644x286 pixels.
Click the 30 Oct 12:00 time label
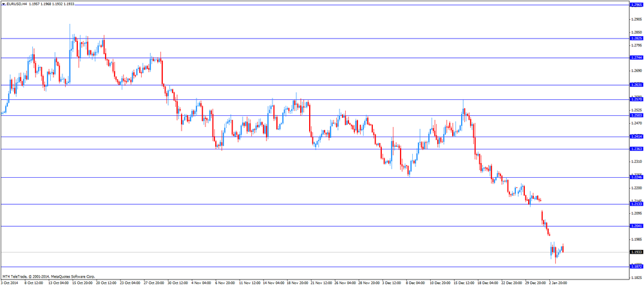coord(178,283)
